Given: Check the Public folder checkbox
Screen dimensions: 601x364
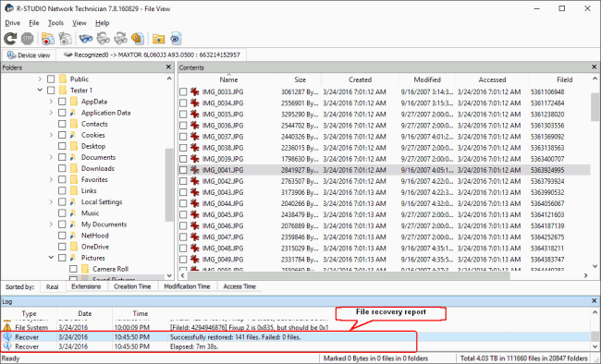Looking at the screenshot, I should (51, 79).
